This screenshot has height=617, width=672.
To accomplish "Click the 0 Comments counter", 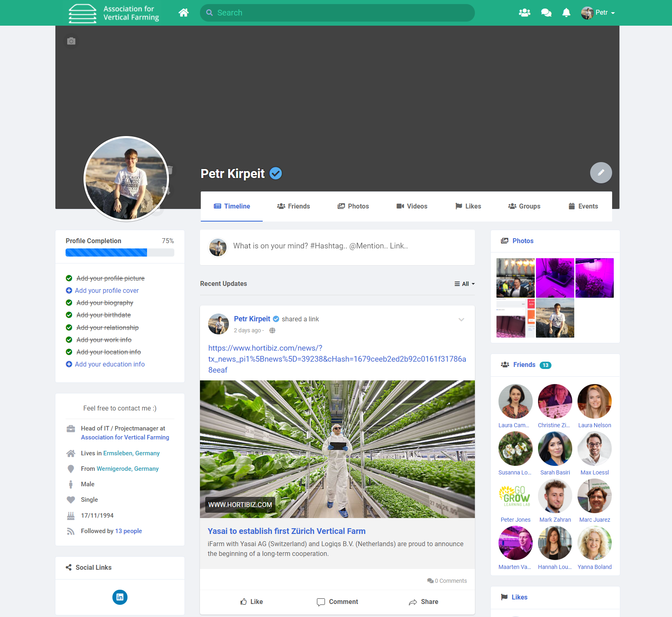I will 447,581.
